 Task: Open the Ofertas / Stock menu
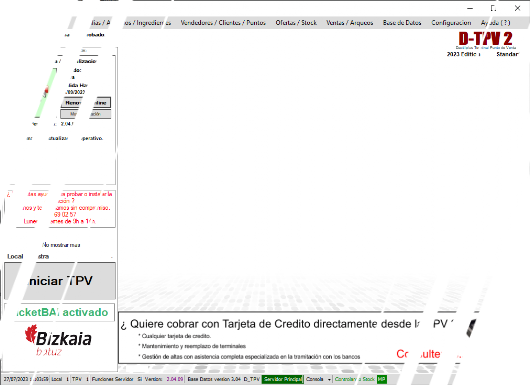(x=296, y=23)
